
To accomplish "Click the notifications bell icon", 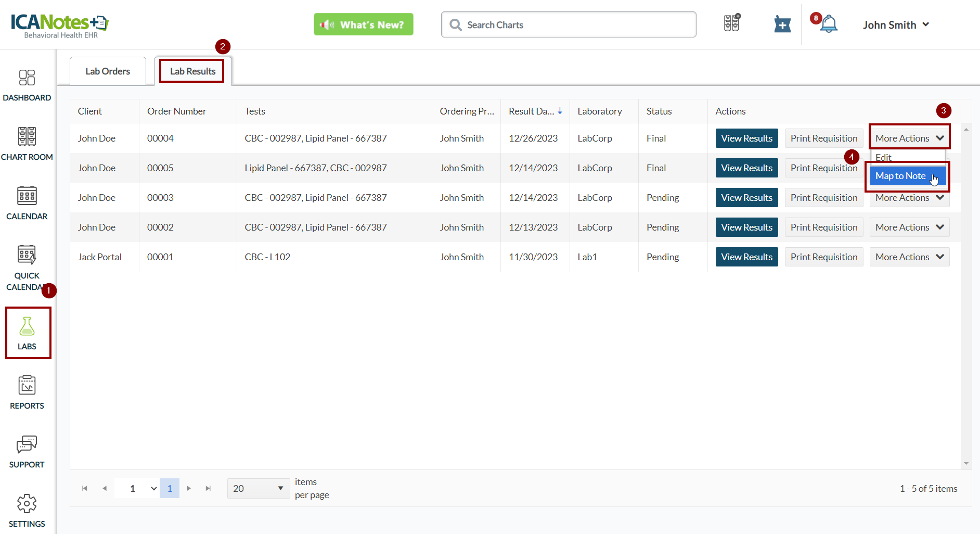I will click(829, 24).
